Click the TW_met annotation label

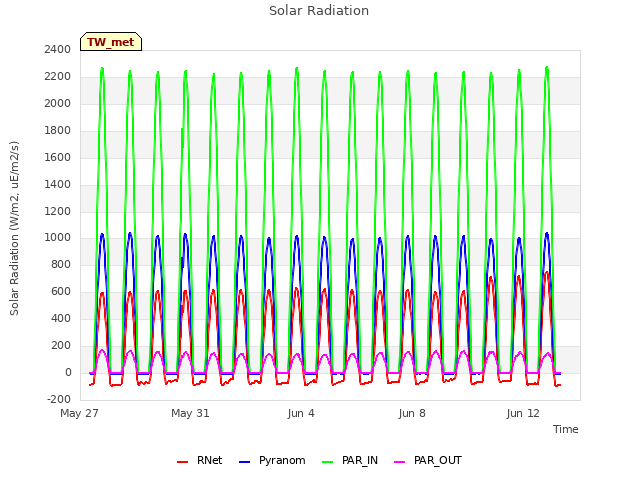(x=111, y=42)
